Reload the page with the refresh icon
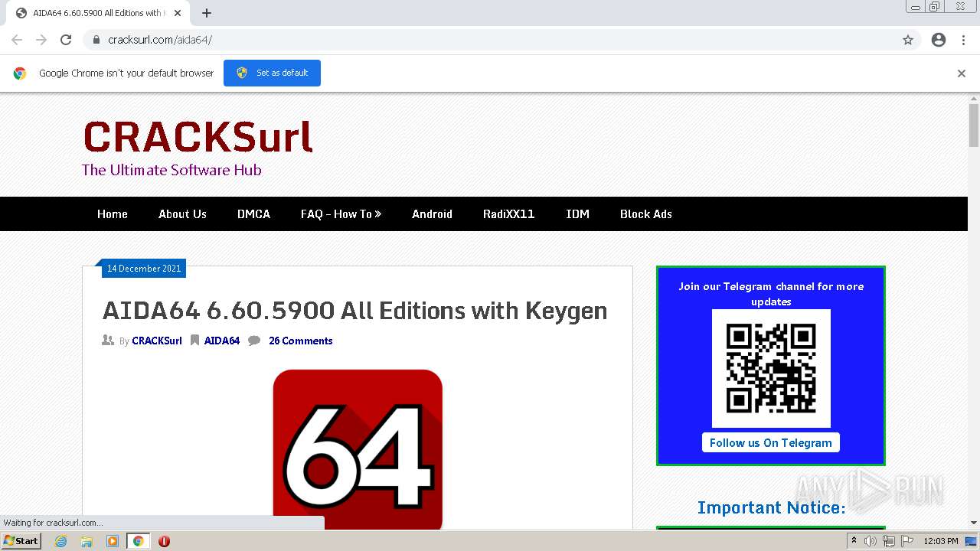Viewport: 980px width, 551px height. click(66, 40)
